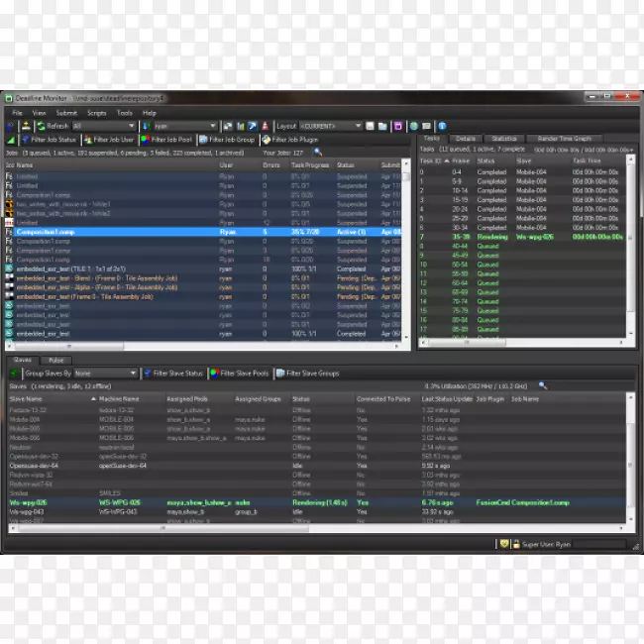Click the blue sort arrows icon beside ryan dropdown
The width and height of the screenshot is (644, 644).
click(147, 126)
